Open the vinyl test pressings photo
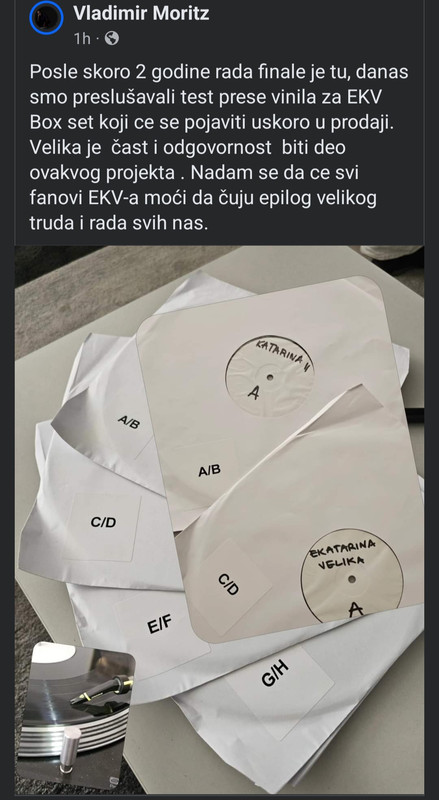The image size is (439, 800). point(220,520)
